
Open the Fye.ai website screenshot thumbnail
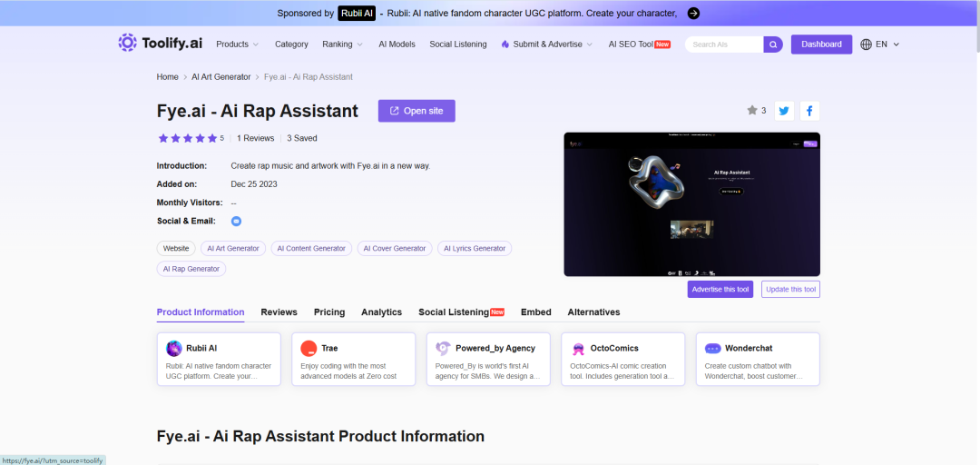point(691,204)
